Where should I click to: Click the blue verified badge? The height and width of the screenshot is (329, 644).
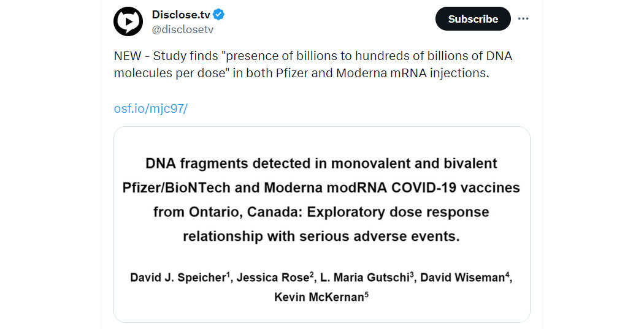(219, 15)
